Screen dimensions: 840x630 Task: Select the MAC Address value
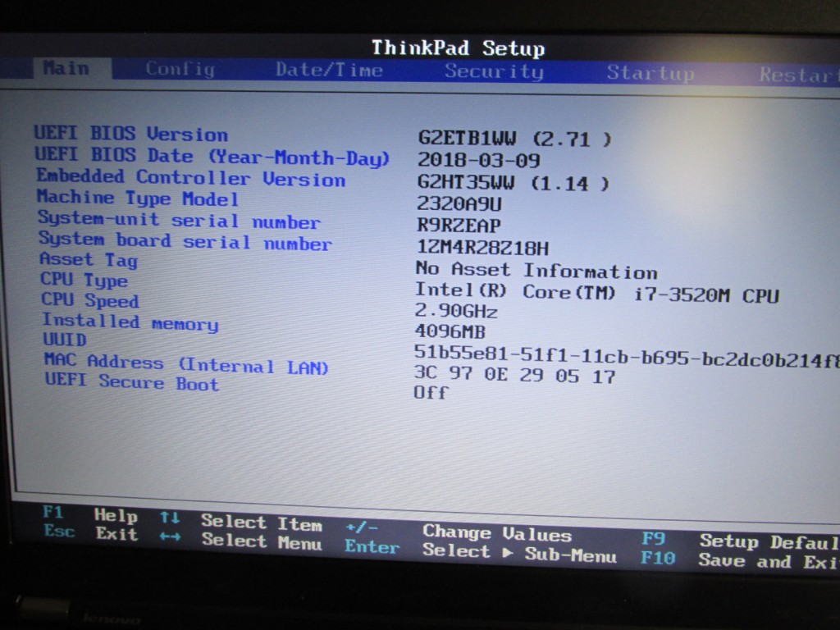point(514,376)
